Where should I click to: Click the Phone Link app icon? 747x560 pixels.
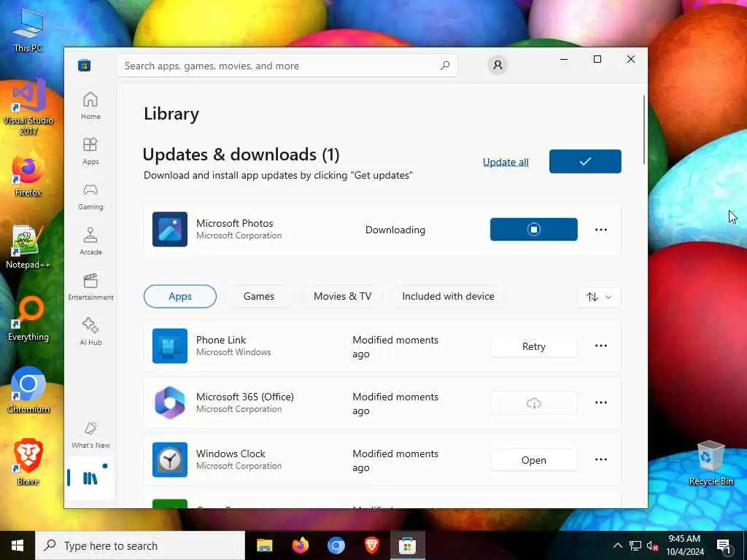point(169,346)
